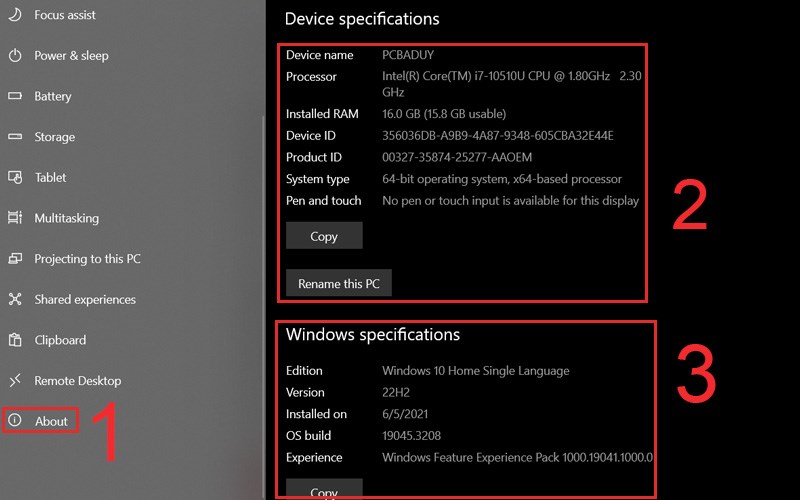
Task: Copy the device specifications
Action: coord(324,236)
